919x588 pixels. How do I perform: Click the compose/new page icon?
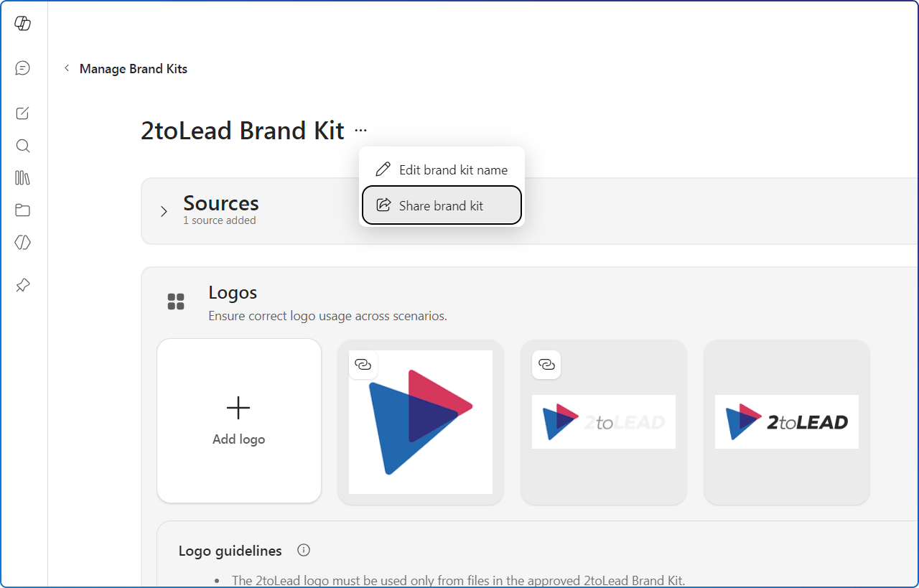tap(22, 113)
